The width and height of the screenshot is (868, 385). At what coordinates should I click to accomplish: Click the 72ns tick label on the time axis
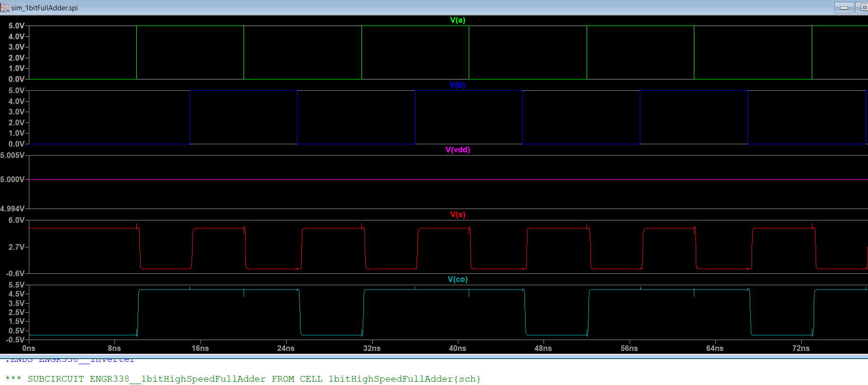[801, 349]
